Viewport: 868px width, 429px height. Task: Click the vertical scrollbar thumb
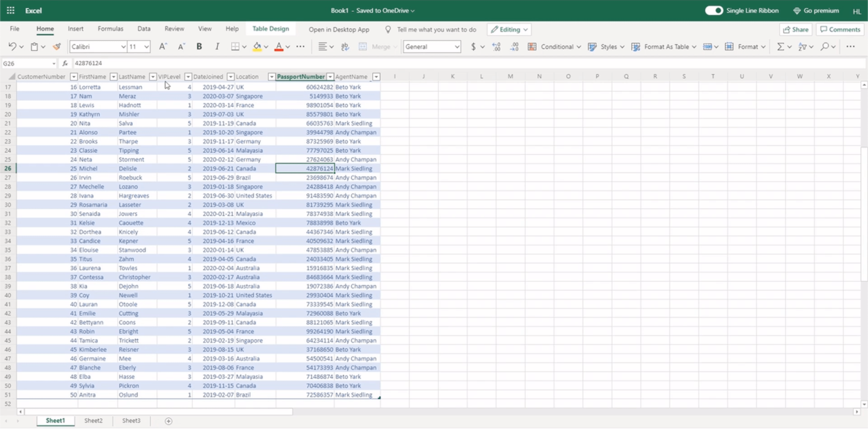(864, 214)
